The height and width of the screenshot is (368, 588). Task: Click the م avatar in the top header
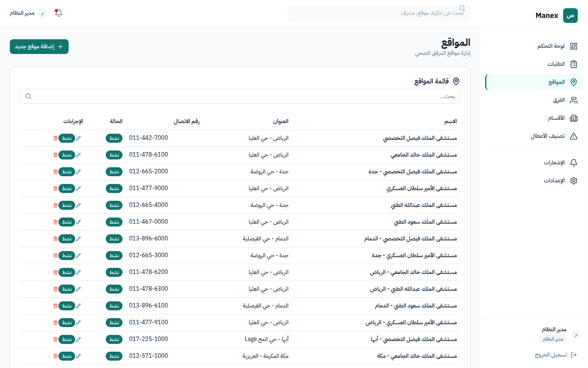tap(42, 13)
